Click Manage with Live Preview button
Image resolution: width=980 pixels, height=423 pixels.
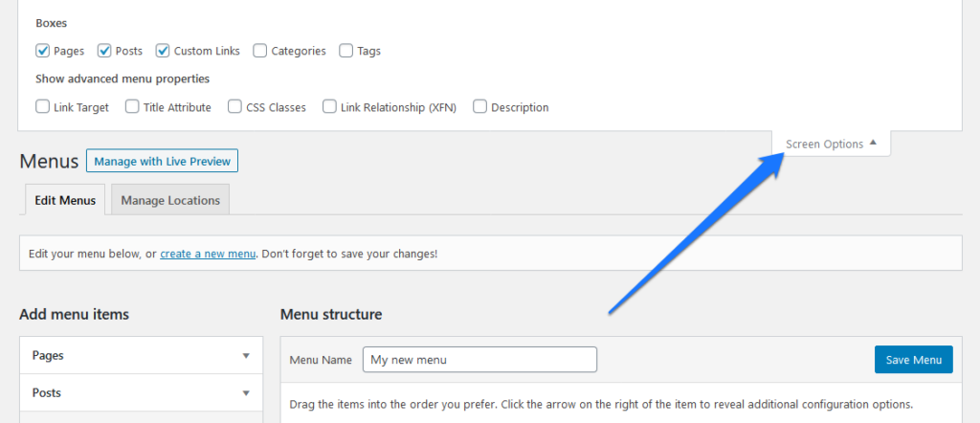point(162,162)
